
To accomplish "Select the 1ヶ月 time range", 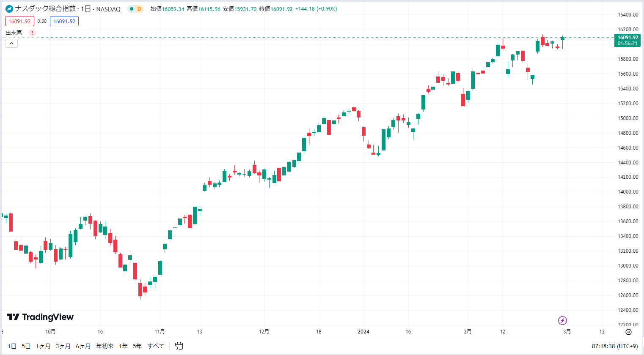I will [43, 346].
